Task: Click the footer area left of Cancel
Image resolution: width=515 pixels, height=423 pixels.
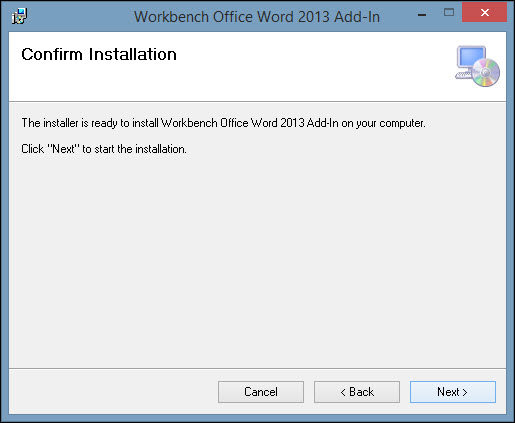Action: (x=113, y=392)
